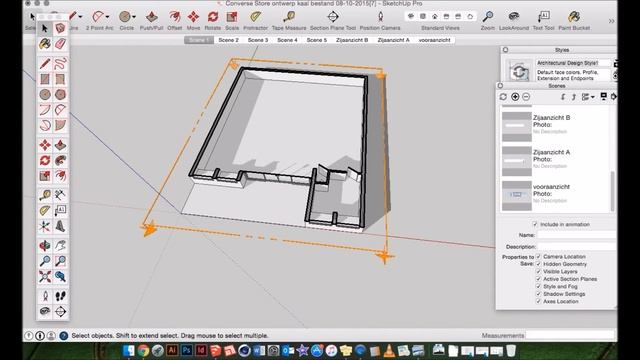Pick the Eraser tool in left palette

[60, 43]
